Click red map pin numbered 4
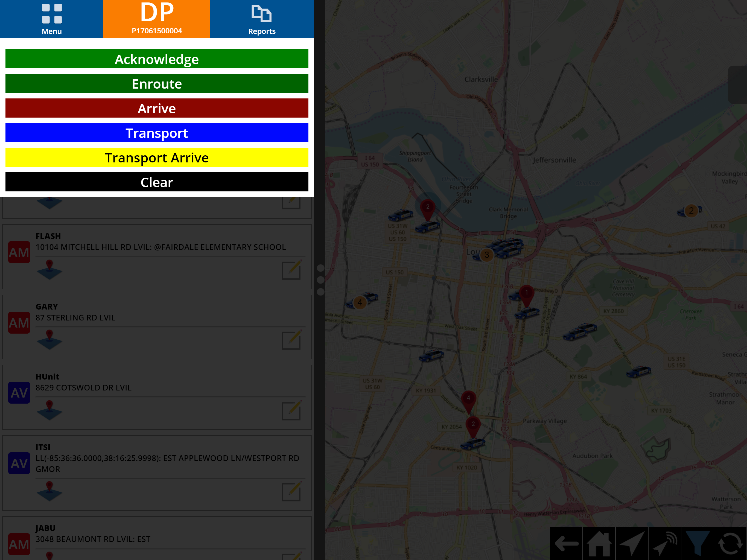 pos(468,402)
